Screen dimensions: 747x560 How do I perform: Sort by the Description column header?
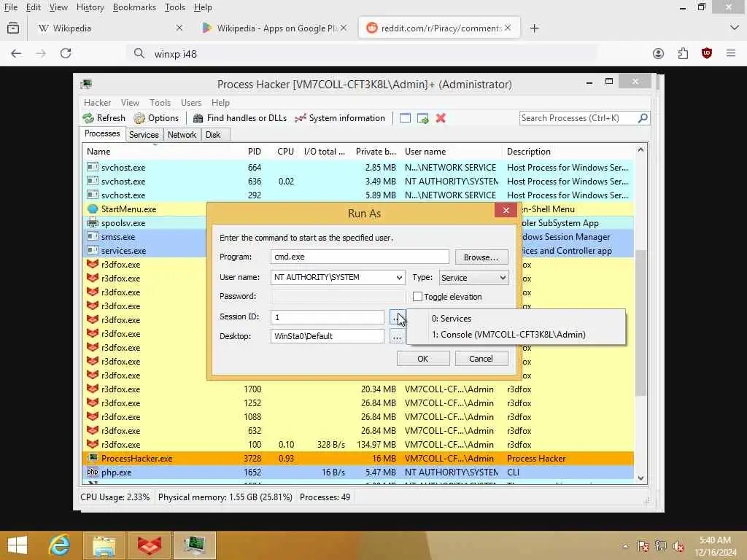[x=569, y=152]
